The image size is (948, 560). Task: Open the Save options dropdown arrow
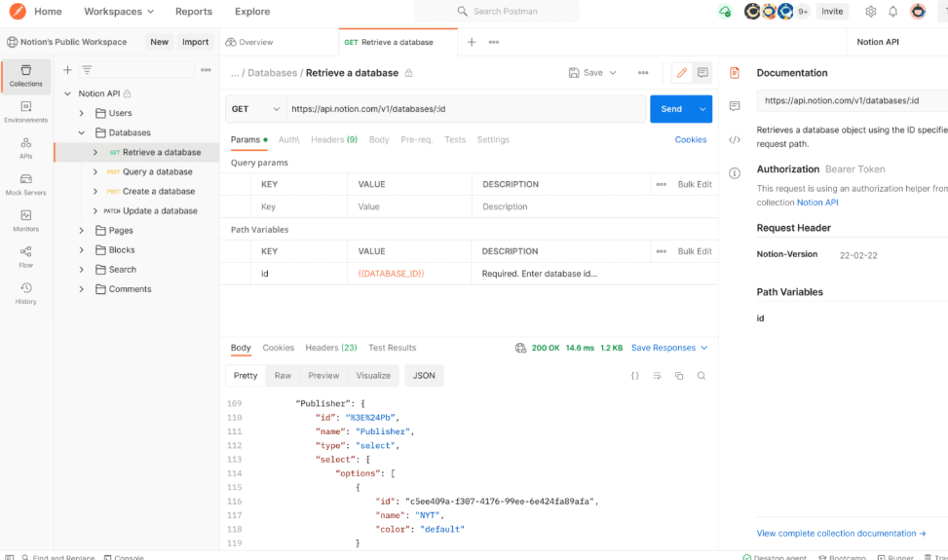613,72
